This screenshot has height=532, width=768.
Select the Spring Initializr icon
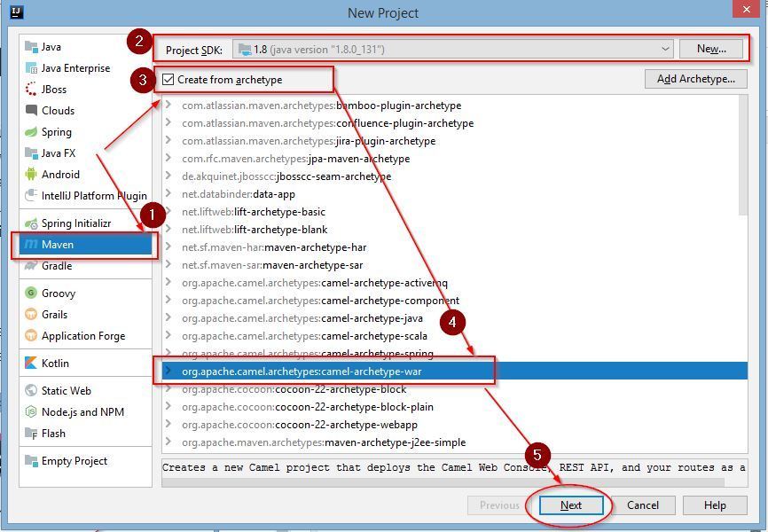point(31,223)
